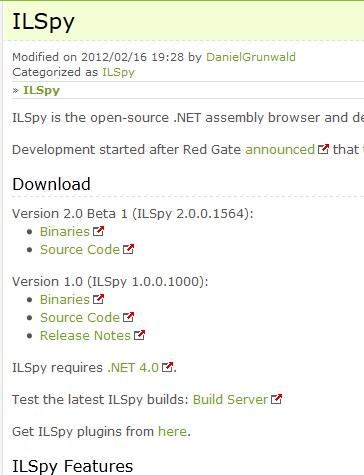Click external icon next to Version 1.0 Source Code
The width and height of the screenshot is (364, 475).
pyautogui.click(x=128, y=317)
